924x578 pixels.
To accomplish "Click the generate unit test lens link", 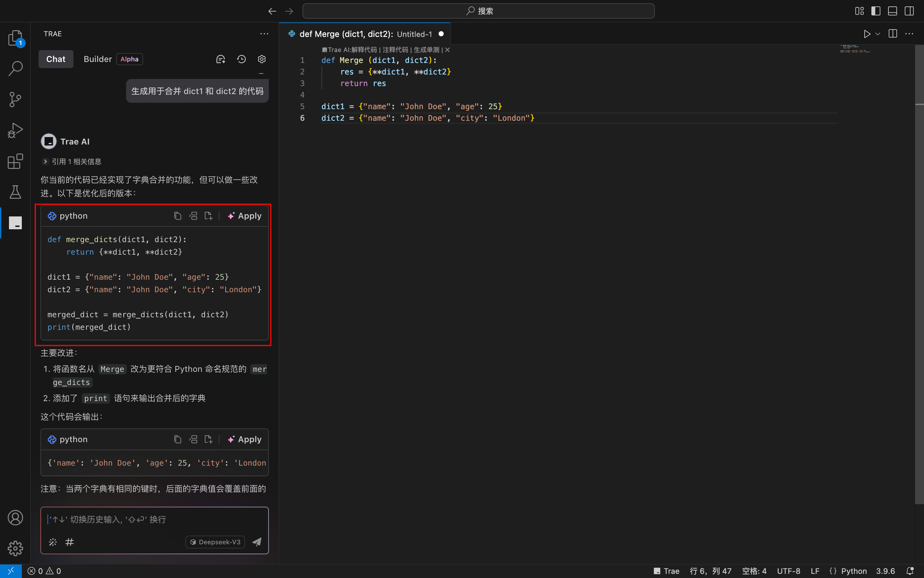I will tap(426, 50).
